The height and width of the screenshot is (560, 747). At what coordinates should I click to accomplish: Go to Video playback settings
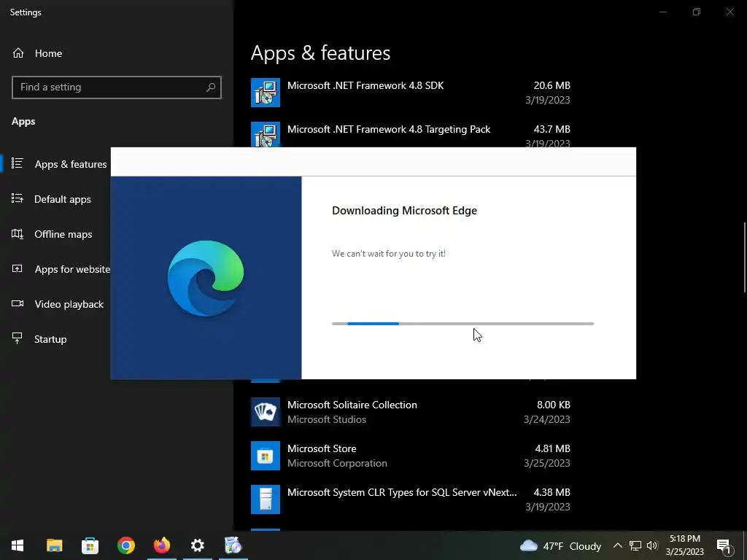click(69, 304)
